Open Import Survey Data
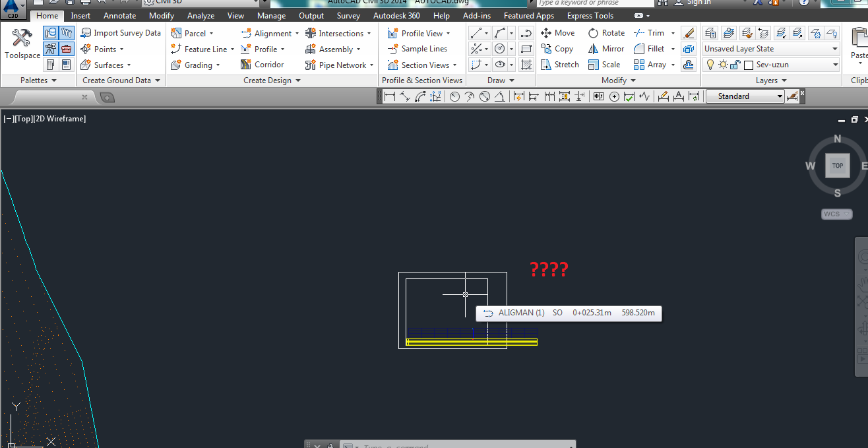This screenshot has height=448, width=868. click(121, 32)
